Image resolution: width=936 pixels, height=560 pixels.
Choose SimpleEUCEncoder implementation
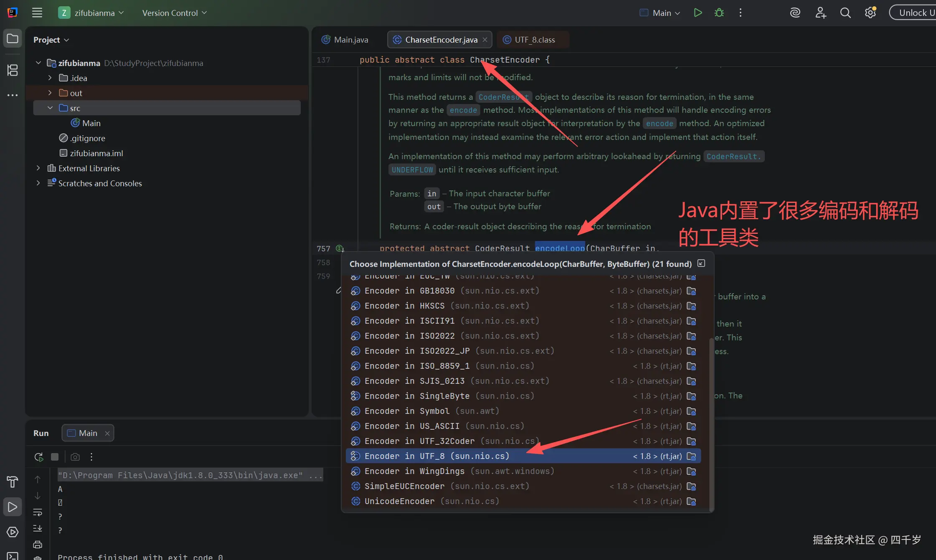(523, 486)
